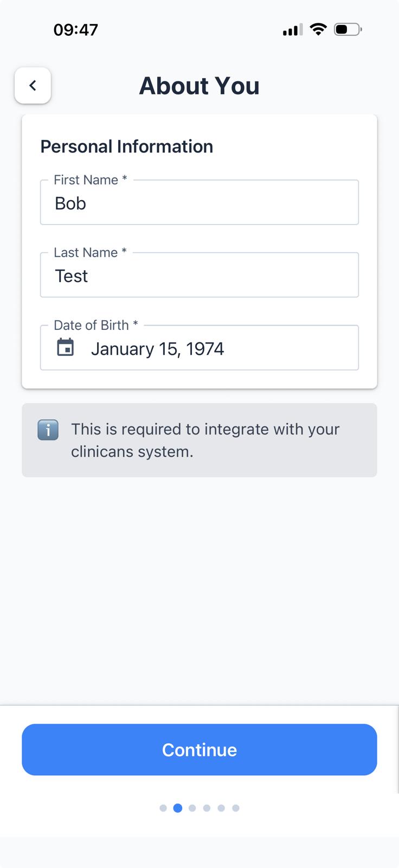Tap the back chevron button
This screenshot has width=399, height=868.
33,86
